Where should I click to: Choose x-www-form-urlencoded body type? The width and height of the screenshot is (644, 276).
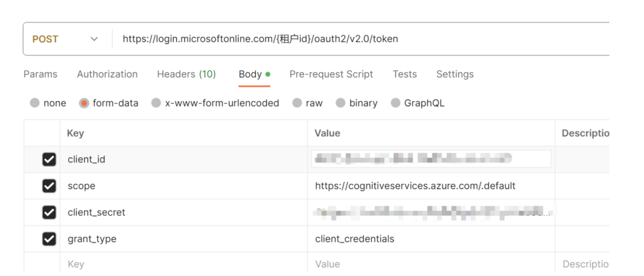coord(156,103)
